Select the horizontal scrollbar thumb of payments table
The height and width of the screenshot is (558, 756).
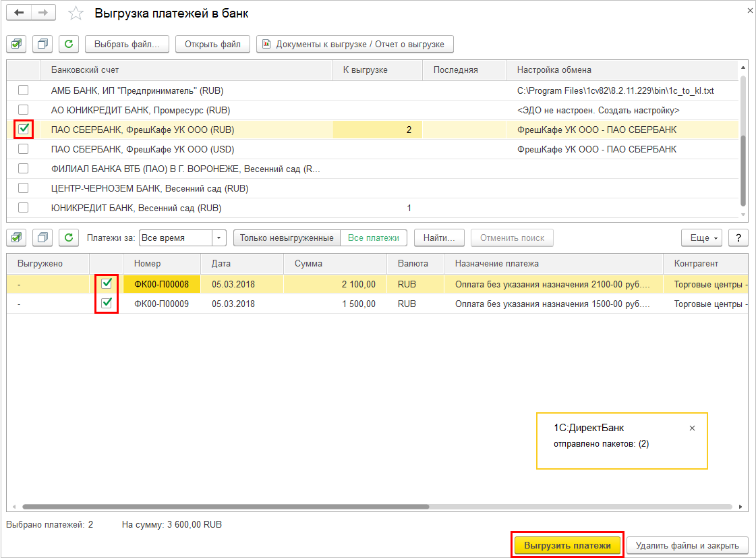coord(226,507)
